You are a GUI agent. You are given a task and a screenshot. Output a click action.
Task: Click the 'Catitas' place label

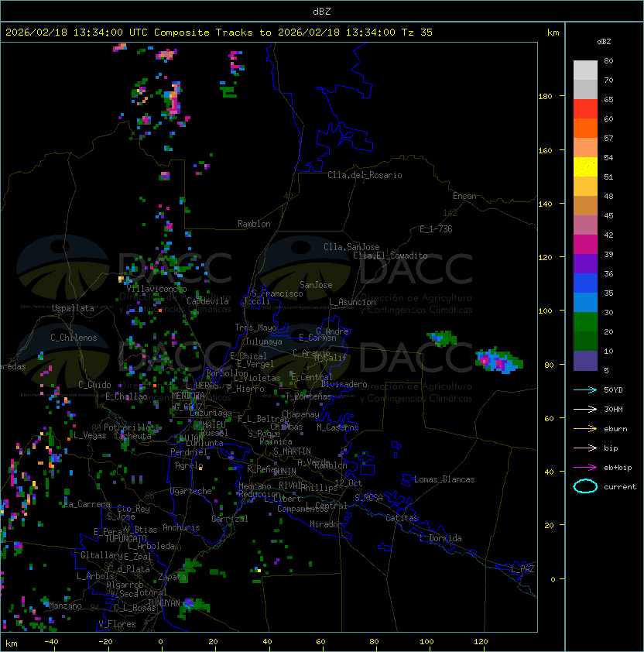coord(402,518)
